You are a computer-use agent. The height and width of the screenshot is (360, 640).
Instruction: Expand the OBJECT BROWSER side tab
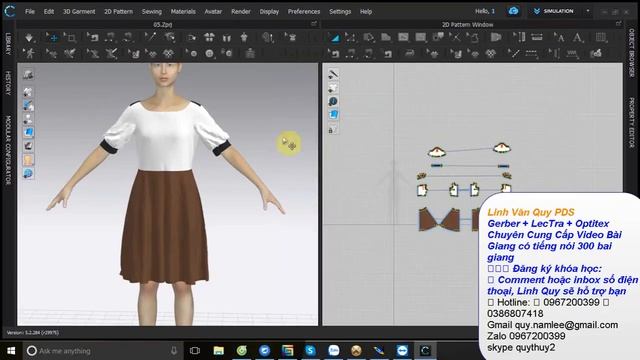(x=631, y=52)
